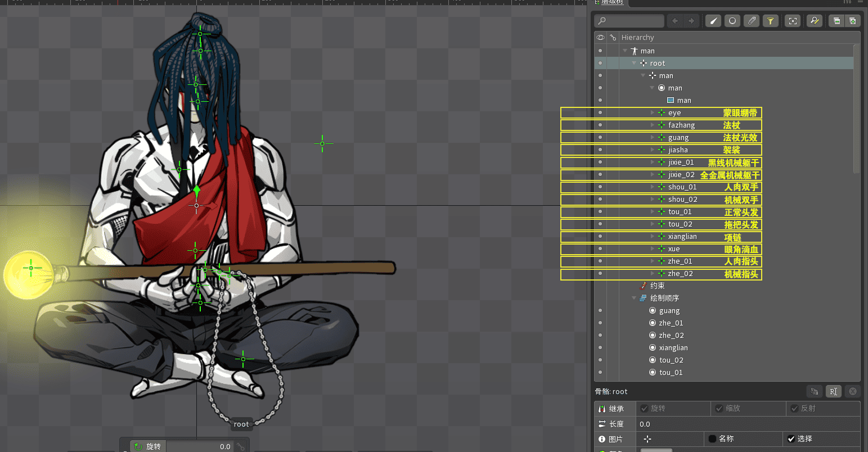Collapse the 绘制顺序 draw order node
The height and width of the screenshot is (452, 868).
(x=635, y=299)
